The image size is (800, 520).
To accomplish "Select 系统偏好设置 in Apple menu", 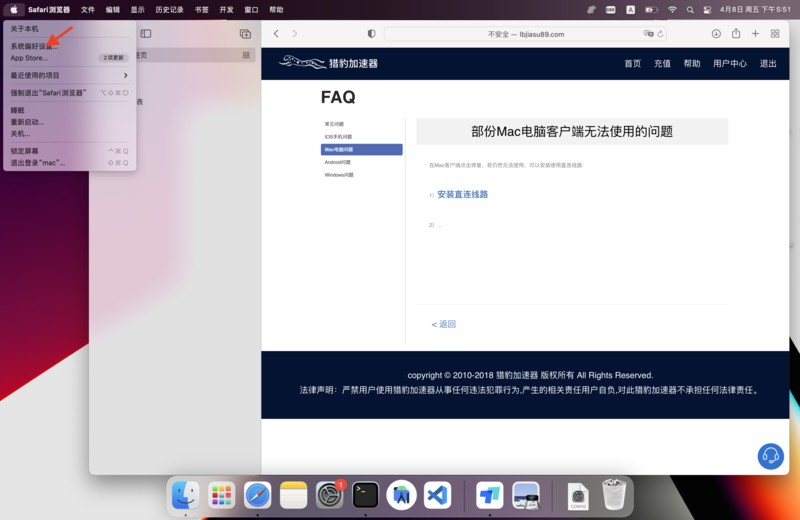I will (x=33, y=46).
